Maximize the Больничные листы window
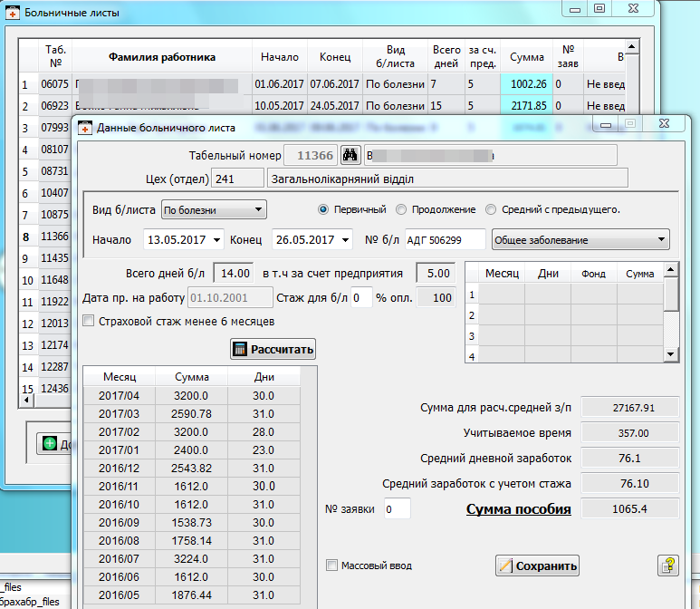This screenshot has width=700, height=609. coord(599,8)
